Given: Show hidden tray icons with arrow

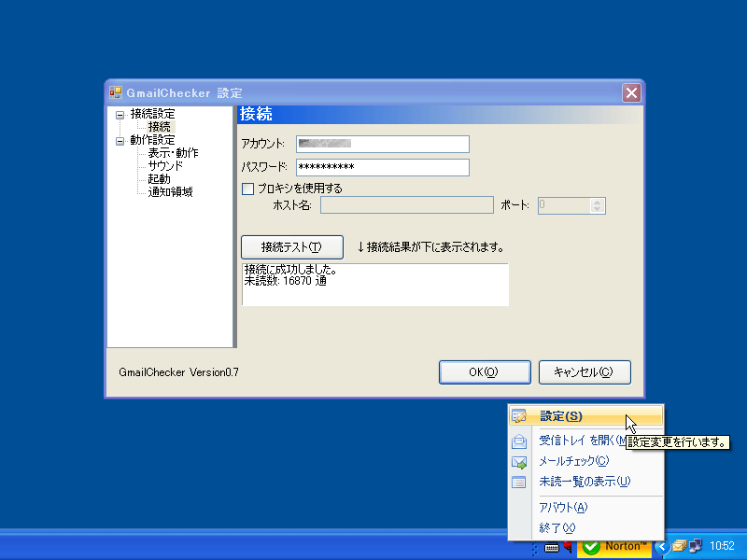Looking at the screenshot, I should click(662, 546).
